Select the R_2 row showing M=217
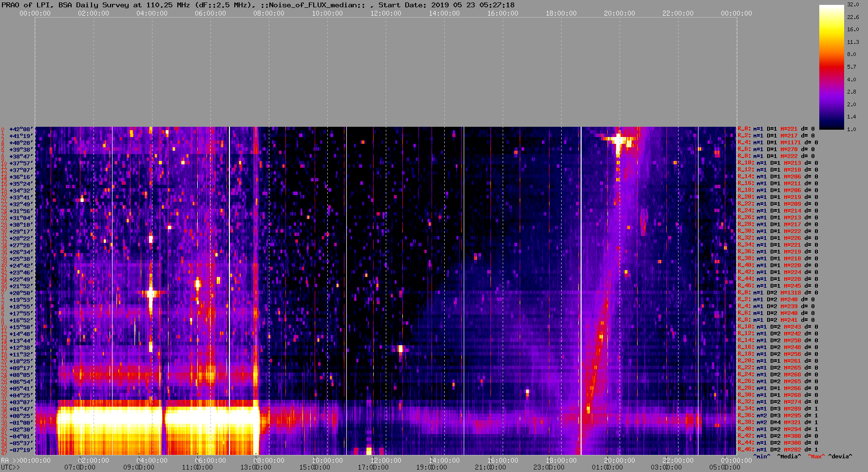The width and height of the screenshot is (868, 472). pyautogui.click(x=776, y=136)
